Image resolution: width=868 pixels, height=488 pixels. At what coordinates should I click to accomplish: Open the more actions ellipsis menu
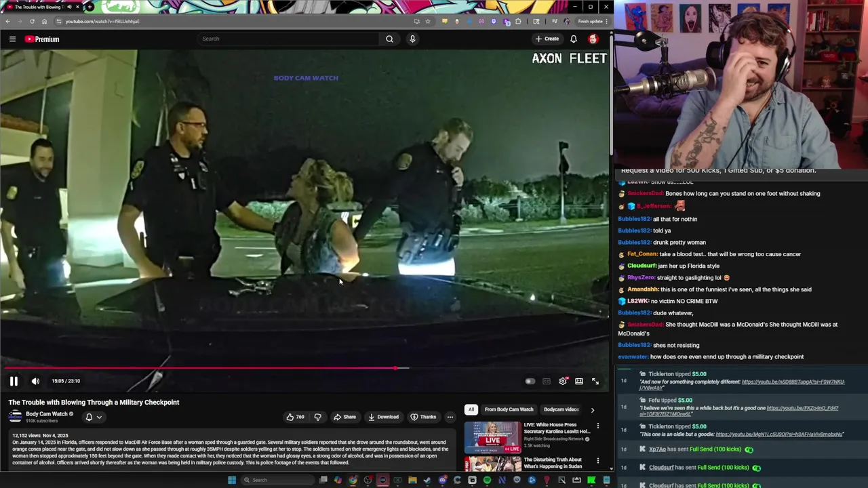coord(450,417)
